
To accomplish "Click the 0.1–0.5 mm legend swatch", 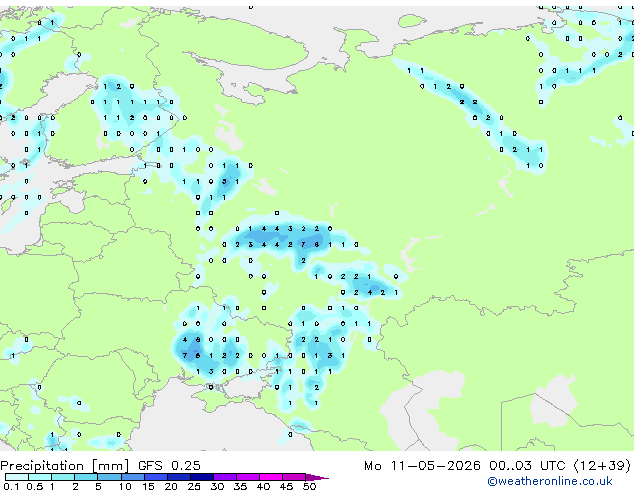I will click(17, 477).
